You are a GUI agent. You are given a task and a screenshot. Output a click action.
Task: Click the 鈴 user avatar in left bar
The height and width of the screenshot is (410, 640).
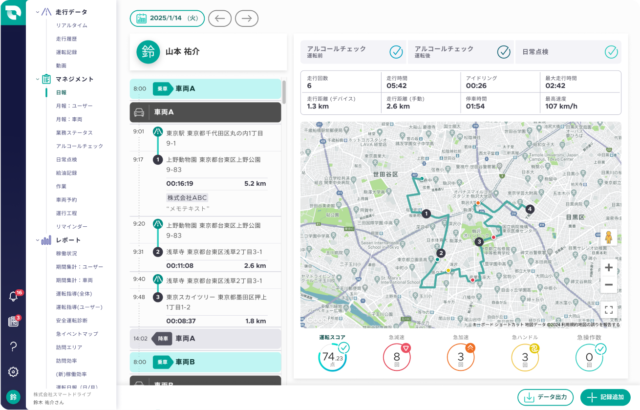click(x=13, y=397)
